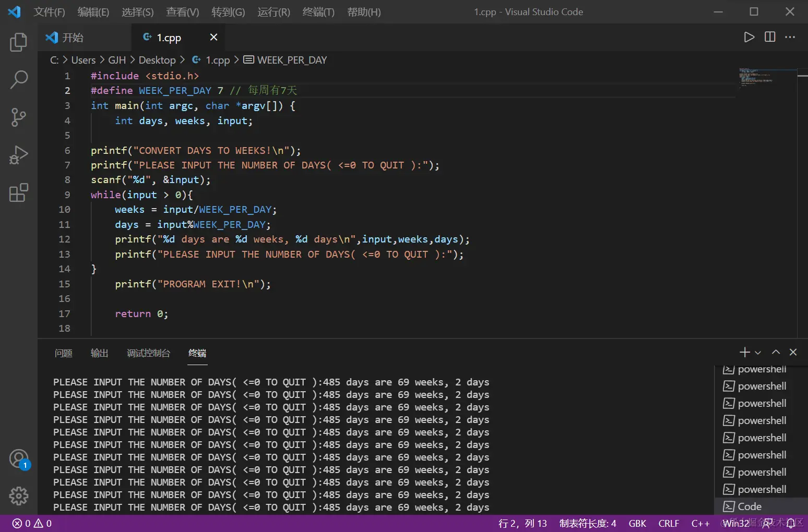Screen dimensions: 808x532
Task: Open the Search view in the activity bar
Action: [x=19, y=80]
